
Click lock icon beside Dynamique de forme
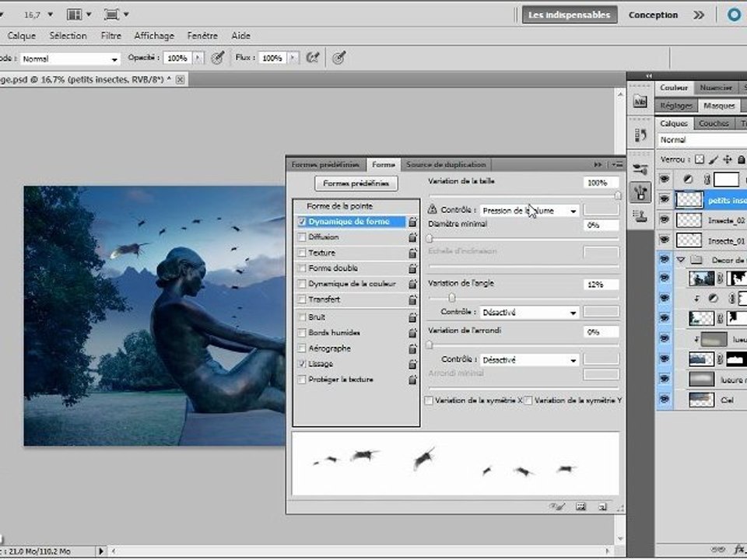pos(412,222)
